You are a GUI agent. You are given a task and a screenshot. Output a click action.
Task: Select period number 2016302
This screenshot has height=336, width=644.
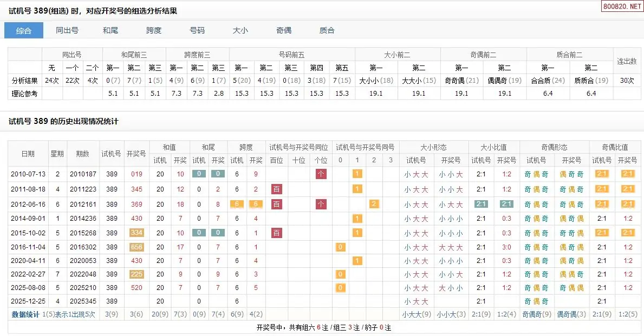(82, 247)
